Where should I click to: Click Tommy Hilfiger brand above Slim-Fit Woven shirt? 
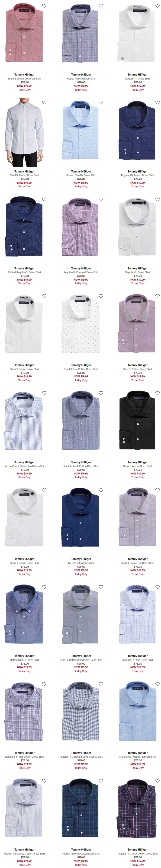(138, 462)
